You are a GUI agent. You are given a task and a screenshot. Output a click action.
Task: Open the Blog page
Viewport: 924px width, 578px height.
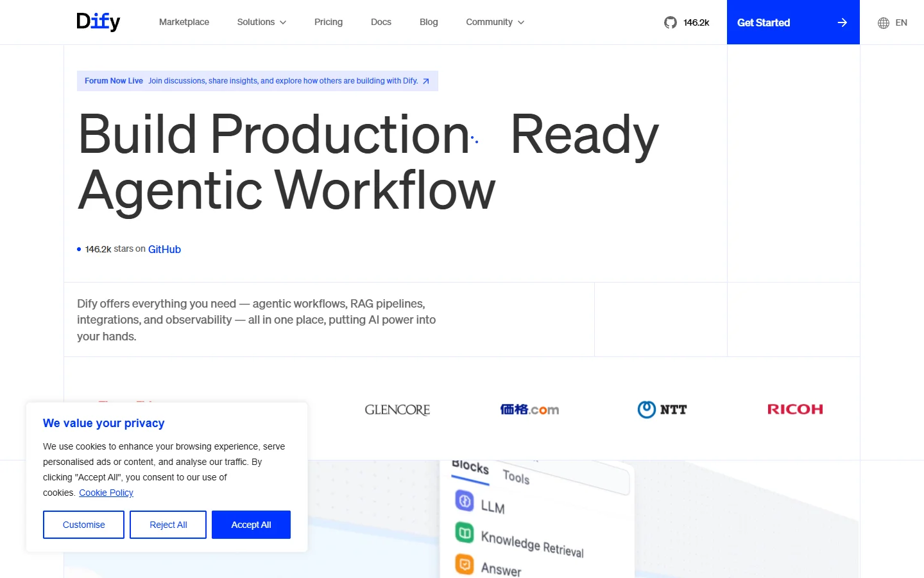[x=429, y=22]
